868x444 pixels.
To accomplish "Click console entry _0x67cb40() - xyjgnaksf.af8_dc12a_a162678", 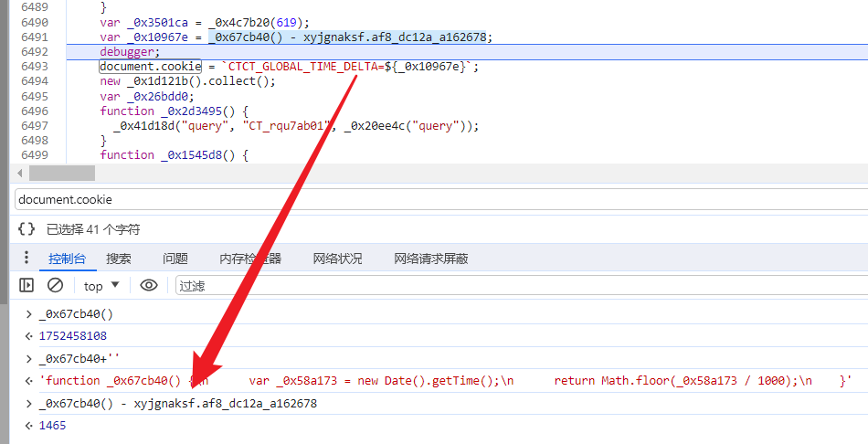I will pos(177,404).
